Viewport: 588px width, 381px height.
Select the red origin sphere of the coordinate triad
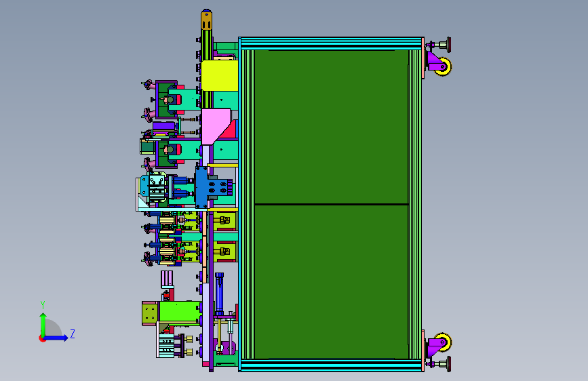click(x=42, y=338)
